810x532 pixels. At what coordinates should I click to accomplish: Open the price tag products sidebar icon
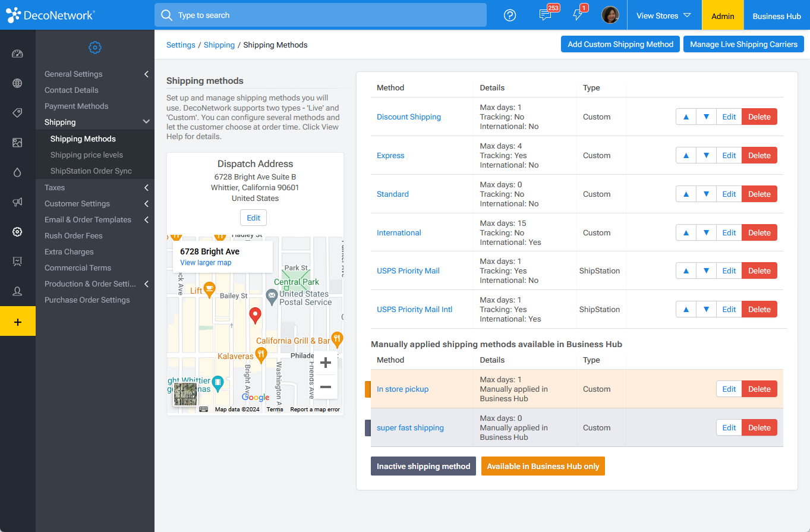(x=17, y=113)
